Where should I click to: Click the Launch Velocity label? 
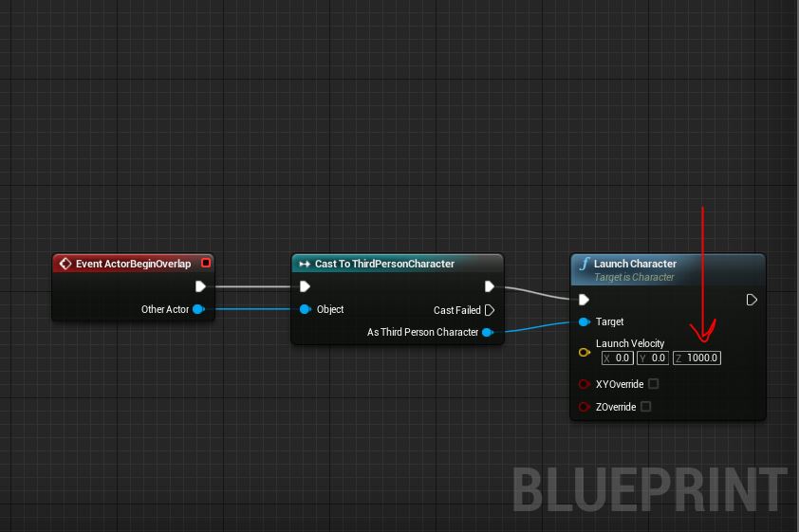coord(630,343)
